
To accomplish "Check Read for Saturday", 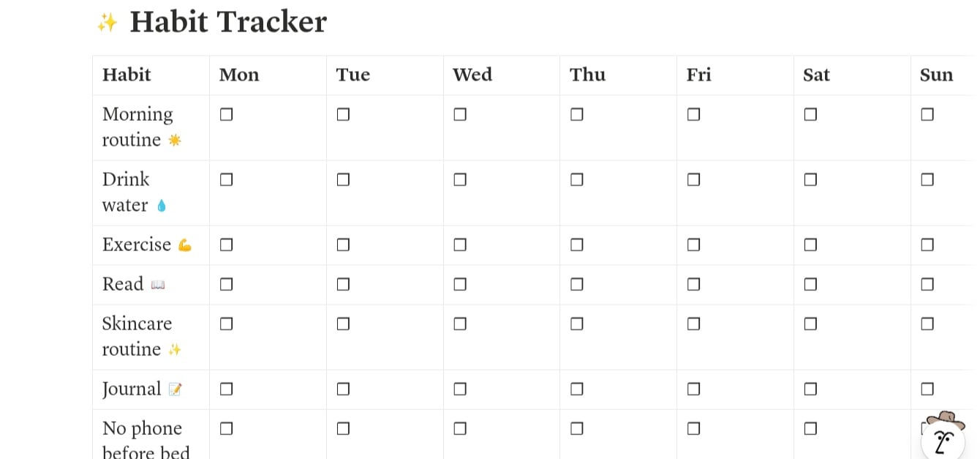I will pos(810,285).
